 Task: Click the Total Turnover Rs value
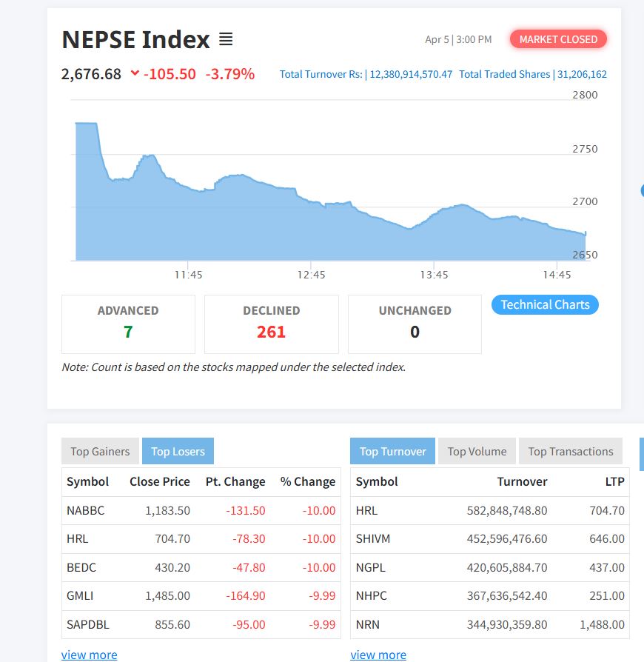pyautogui.click(x=410, y=74)
